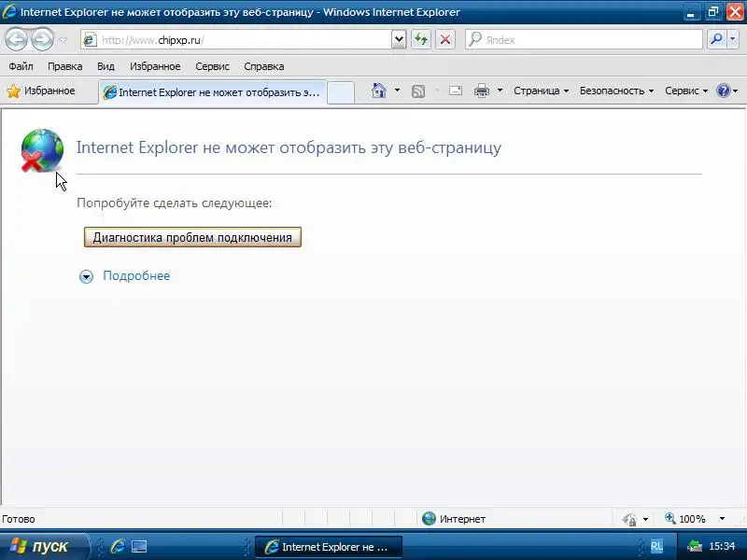Click the network tray icon
Viewport: 747px width, 560px height.
pyautogui.click(x=695, y=546)
